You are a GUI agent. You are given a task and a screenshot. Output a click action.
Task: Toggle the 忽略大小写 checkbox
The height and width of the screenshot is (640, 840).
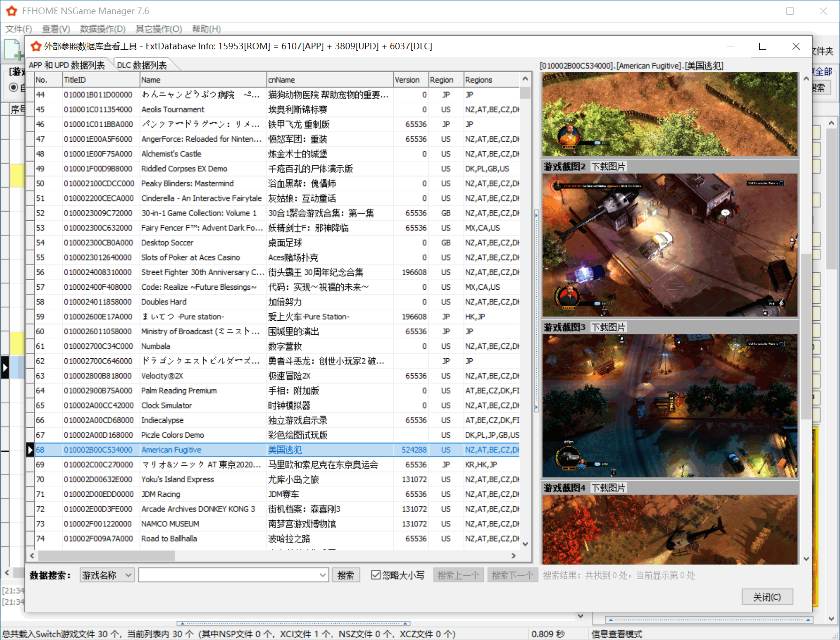(376, 575)
